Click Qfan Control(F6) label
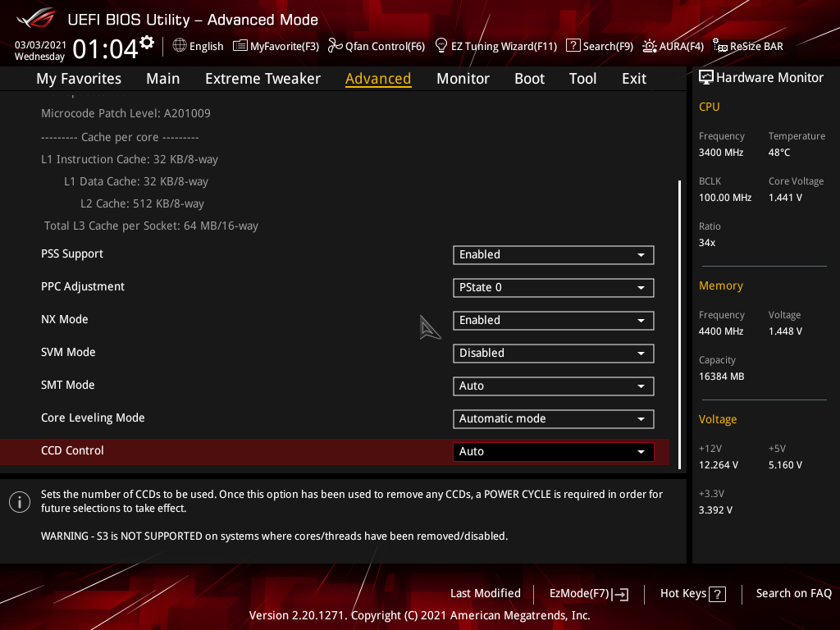Viewport: 840px width, 630px height. 386,46
